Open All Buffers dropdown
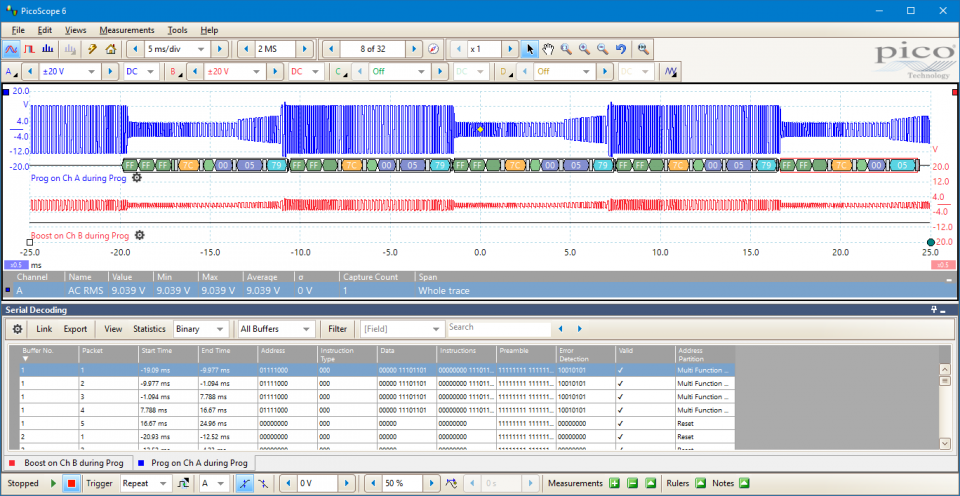The image size is (960, 496). [306, 329]
